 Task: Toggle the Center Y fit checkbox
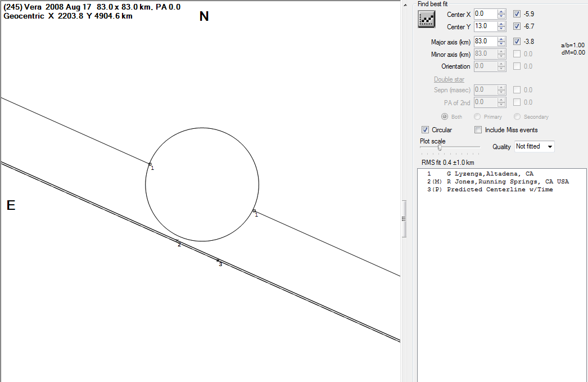click(x=517, y=26)
